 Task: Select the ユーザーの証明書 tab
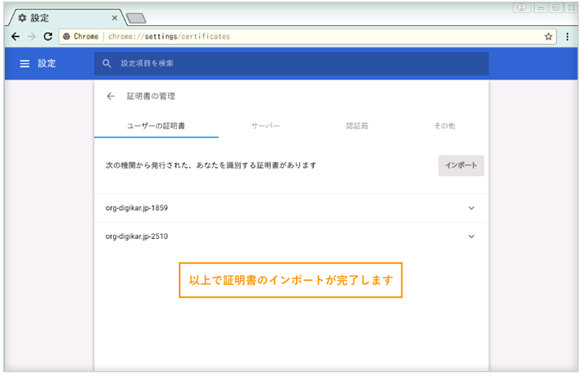[x=156, y=126]
